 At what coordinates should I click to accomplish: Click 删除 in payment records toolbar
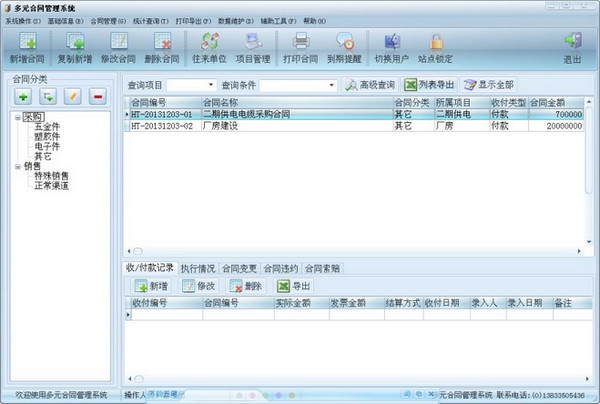click(246, 286)
